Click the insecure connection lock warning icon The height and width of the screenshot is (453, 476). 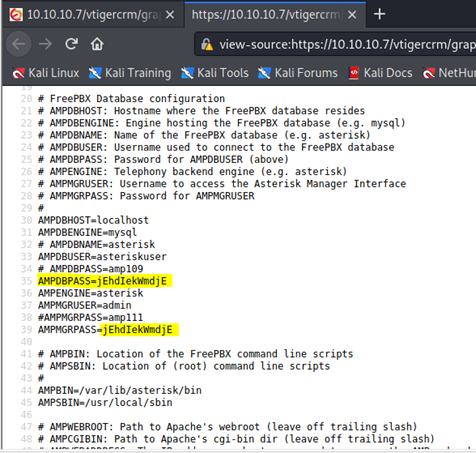207,44
